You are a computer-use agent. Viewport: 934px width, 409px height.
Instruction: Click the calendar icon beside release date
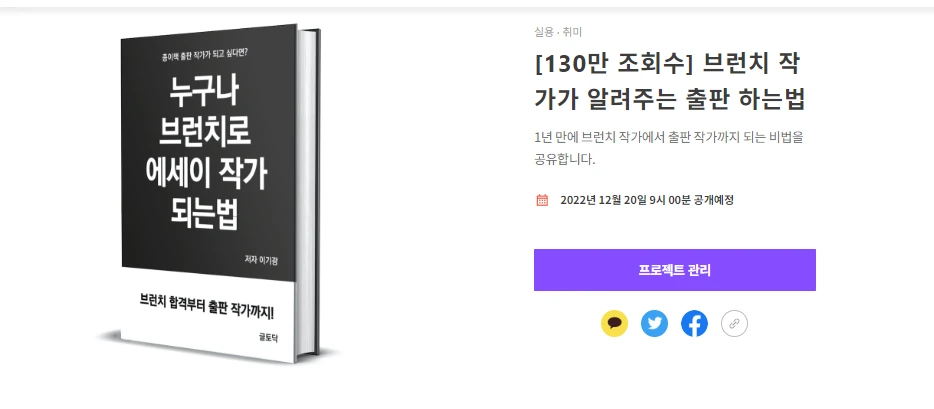pyautogui.click(x=542, y=200)
